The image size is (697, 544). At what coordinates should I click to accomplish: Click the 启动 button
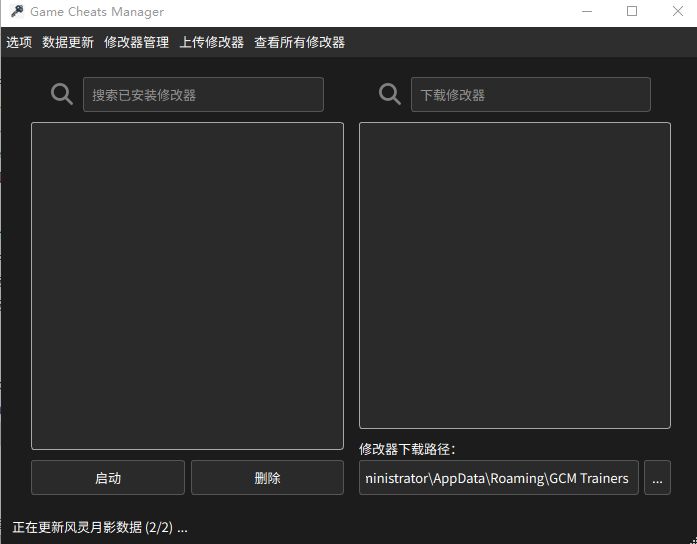tap(108, 478)
